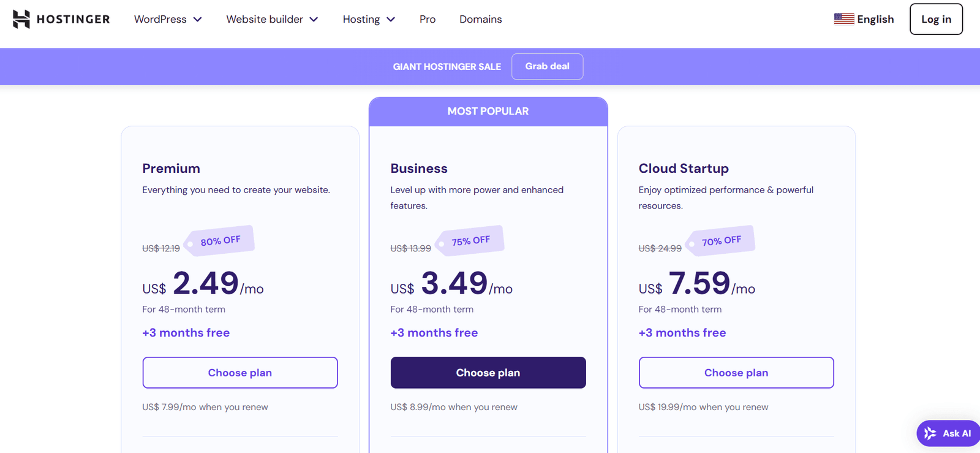Click the Hostinger logo icon

pos(21,19)
